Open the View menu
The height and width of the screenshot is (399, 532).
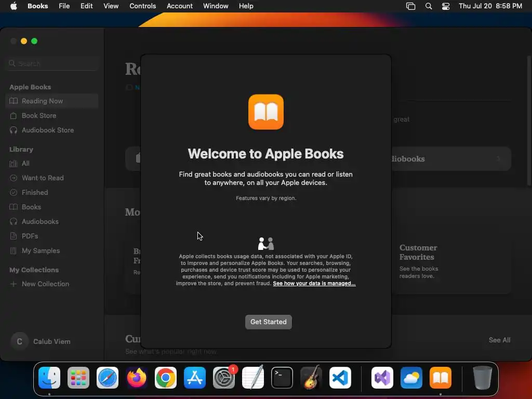click(x=111, y=6)
